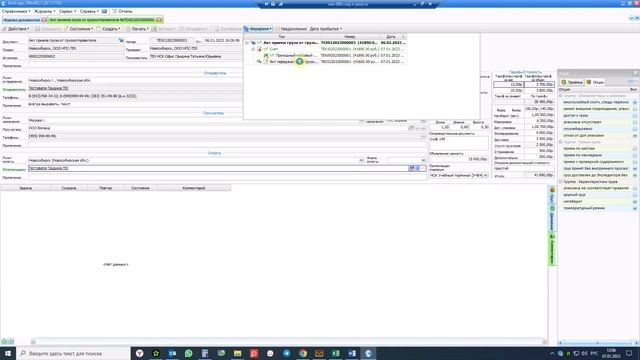The width and height of the screenshot is (640, 360).
Task: Click icon at end of Документ field
Action: (121, 40)
